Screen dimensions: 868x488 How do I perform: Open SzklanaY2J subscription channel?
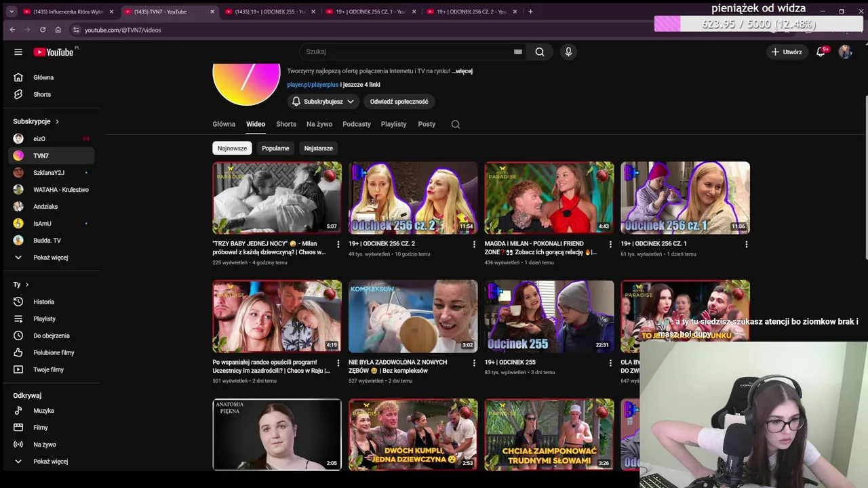click(52, 172)
